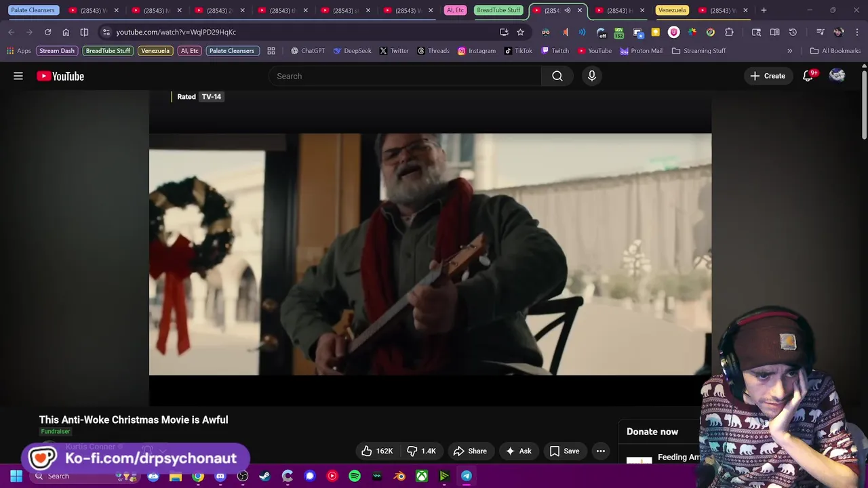Image resolution: width=868 pixels, height=488 pixels.
Task: Open Palate Cleansers bookmark group
Action: click(232, 51)
